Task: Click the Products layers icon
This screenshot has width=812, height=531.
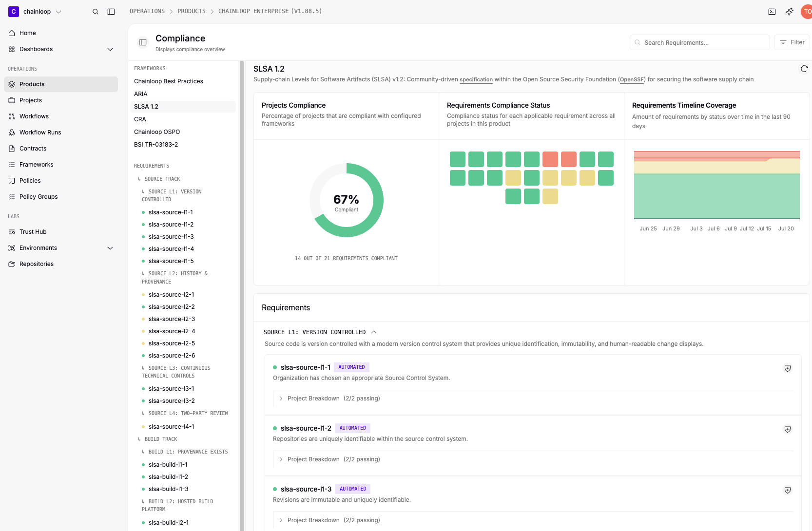Action: click(12, 84)
